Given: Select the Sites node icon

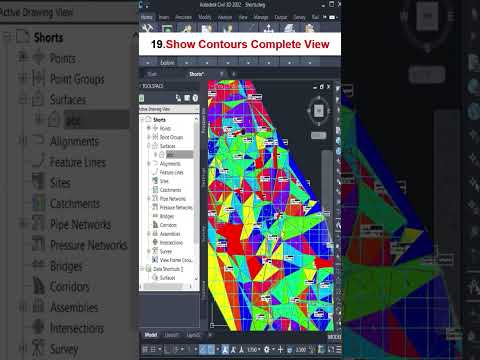Looking at the screenshot, I should [x=155, y=181].
